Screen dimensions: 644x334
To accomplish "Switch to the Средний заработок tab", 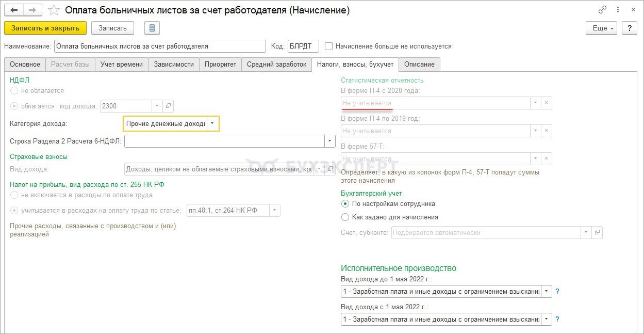I will coord(276,65).
